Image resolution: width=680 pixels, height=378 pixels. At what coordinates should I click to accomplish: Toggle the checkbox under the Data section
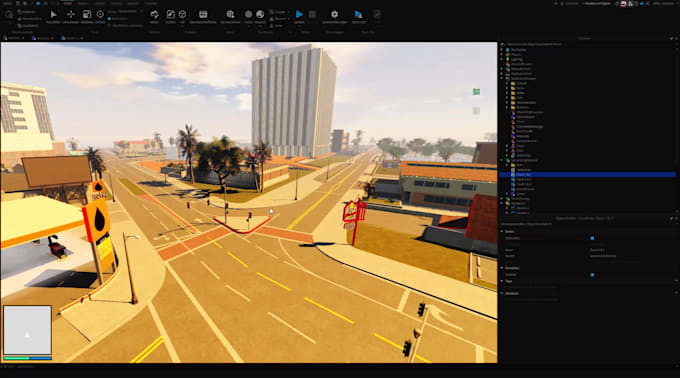coord(592,238)
